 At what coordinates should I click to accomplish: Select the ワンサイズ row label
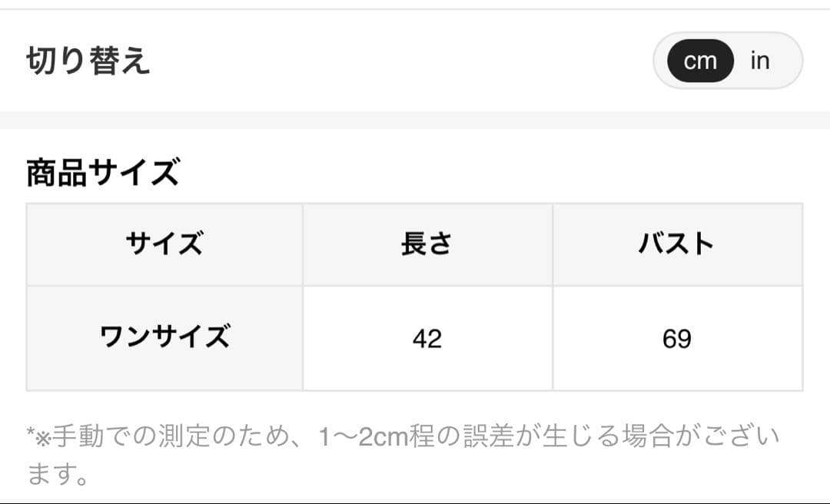click(164, 338)
